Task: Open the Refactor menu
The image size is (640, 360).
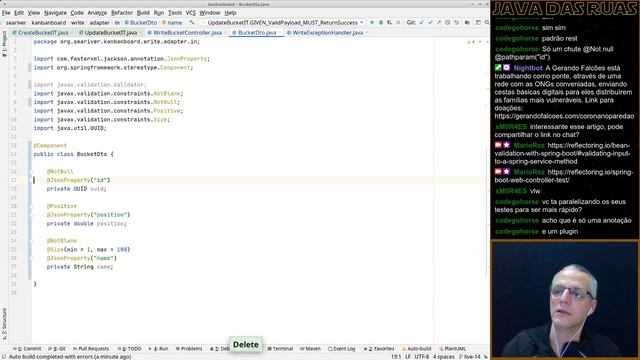Action: [x=122, y=13]
